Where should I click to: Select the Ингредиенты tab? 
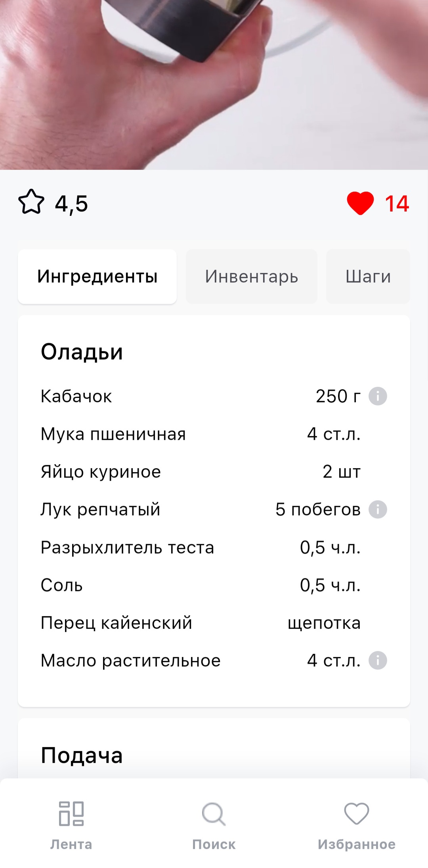(x=97, y=277)
